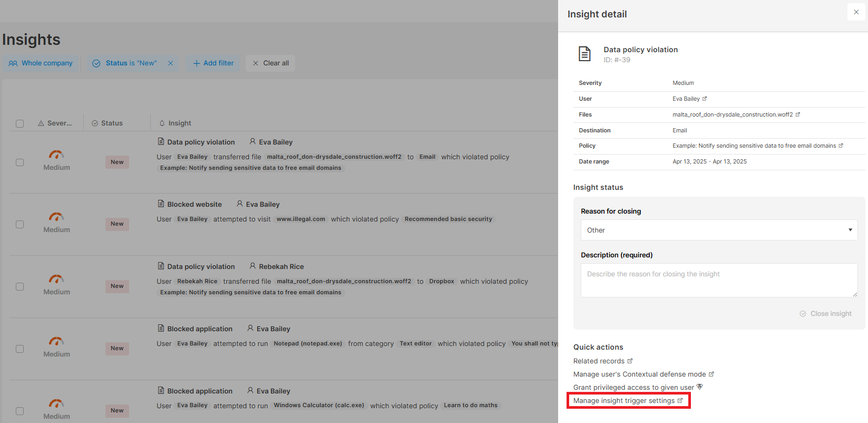Open the Whole company scope selector
Screen dimensions: 868x423
[41, 63]
